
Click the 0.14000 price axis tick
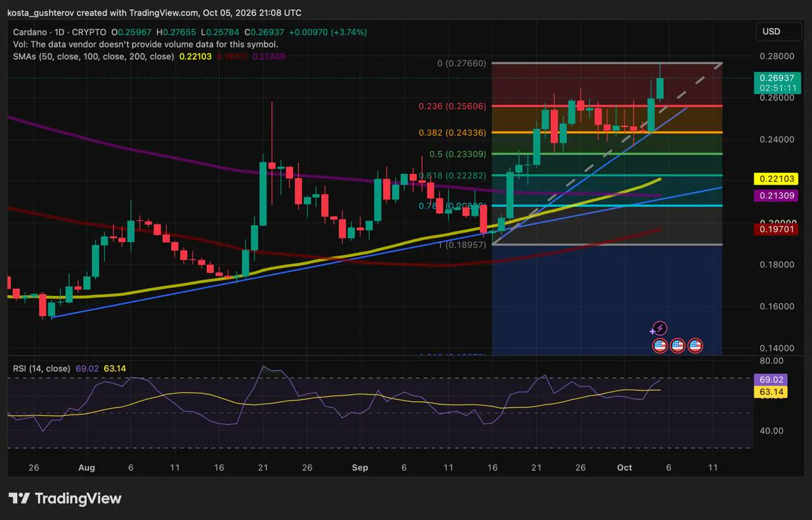(x=776, y=348)
